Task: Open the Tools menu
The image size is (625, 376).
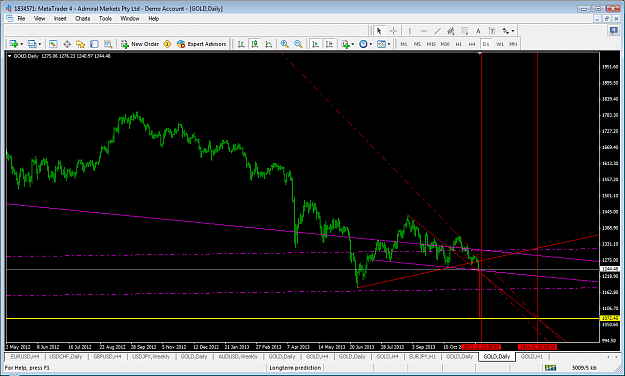Action: pyautogui.click(x=105, y=18)
